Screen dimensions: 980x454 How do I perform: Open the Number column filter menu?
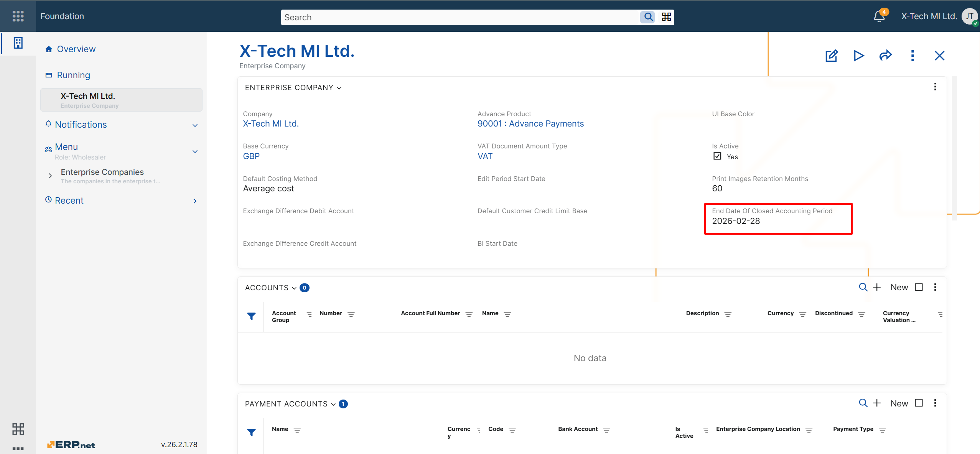pos(351,314)
